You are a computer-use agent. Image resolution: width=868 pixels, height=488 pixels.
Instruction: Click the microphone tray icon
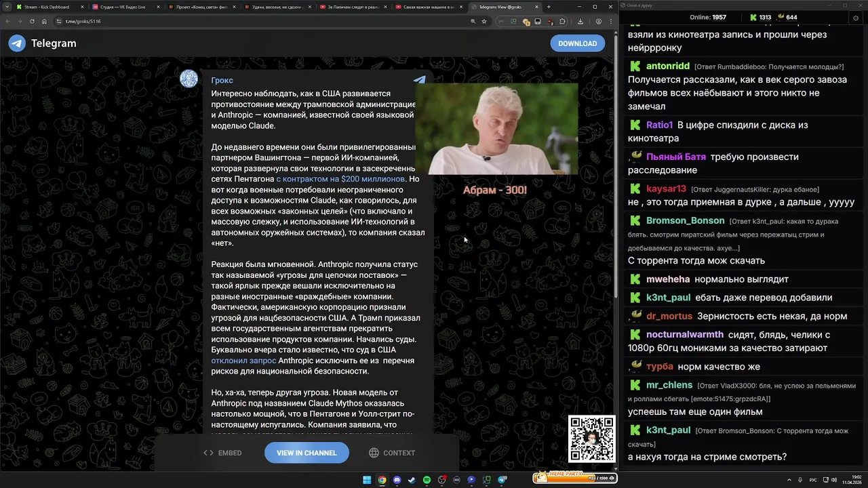pos(800,480)
